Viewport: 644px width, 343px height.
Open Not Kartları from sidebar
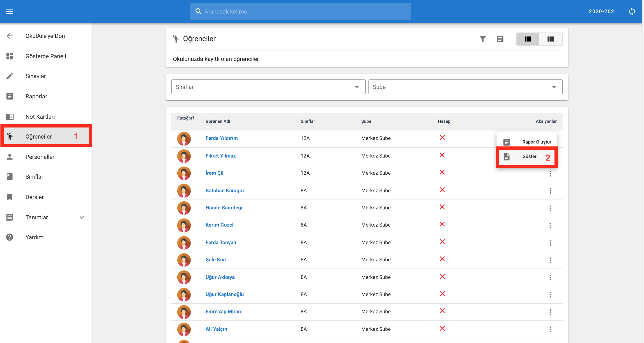[x=40, y=117]
